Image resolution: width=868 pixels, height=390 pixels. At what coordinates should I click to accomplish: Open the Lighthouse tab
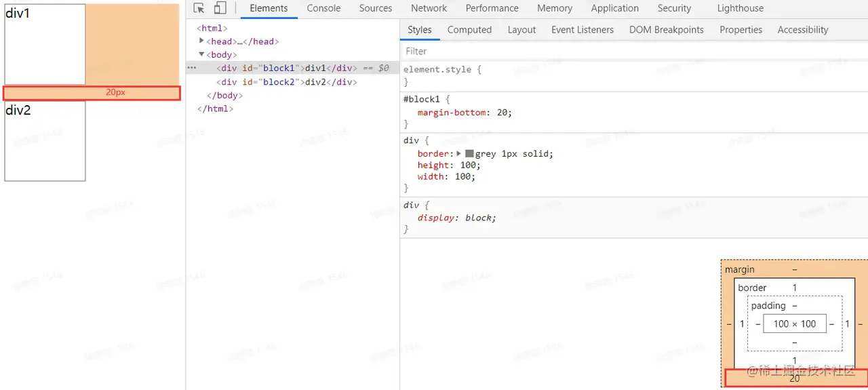pos(741,8)
